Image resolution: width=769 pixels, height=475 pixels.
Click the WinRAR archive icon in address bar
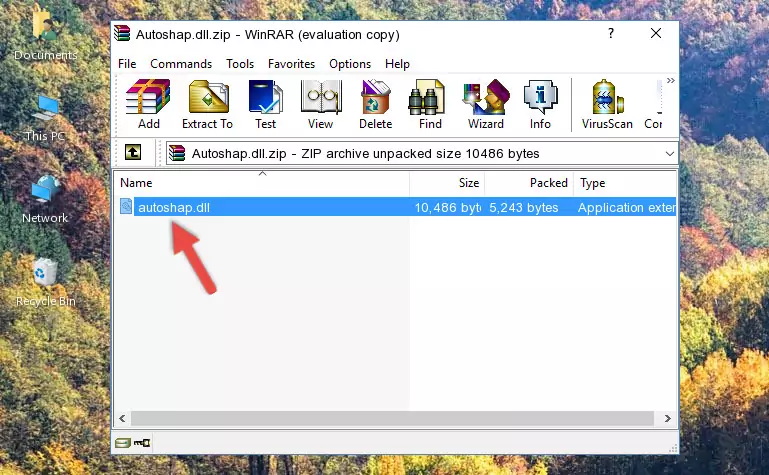coord(177,153)
